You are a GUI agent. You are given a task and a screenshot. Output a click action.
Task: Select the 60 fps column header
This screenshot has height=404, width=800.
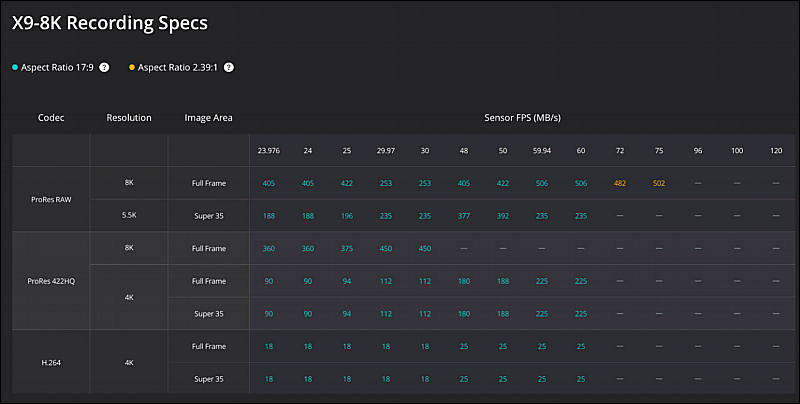[581, 151]
